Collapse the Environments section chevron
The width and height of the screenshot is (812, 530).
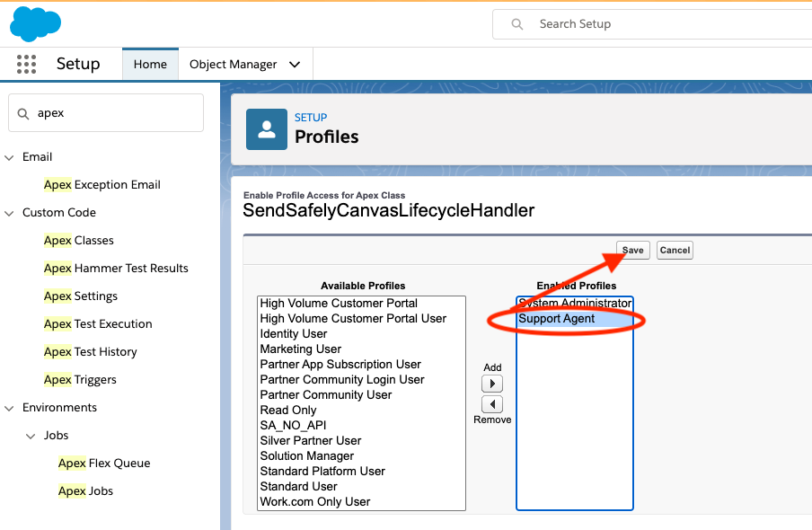[x=9, y=408]
